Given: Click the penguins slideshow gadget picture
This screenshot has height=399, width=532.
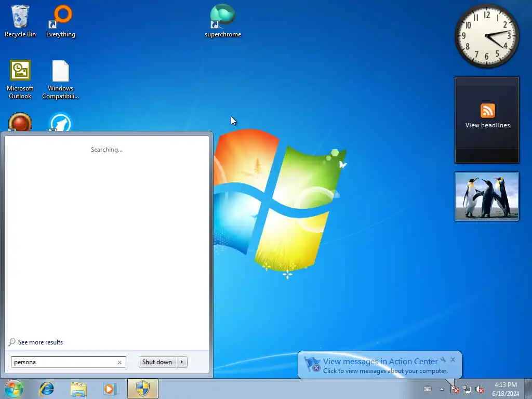Looking at the screenshot, I should (x=486, y=196).
